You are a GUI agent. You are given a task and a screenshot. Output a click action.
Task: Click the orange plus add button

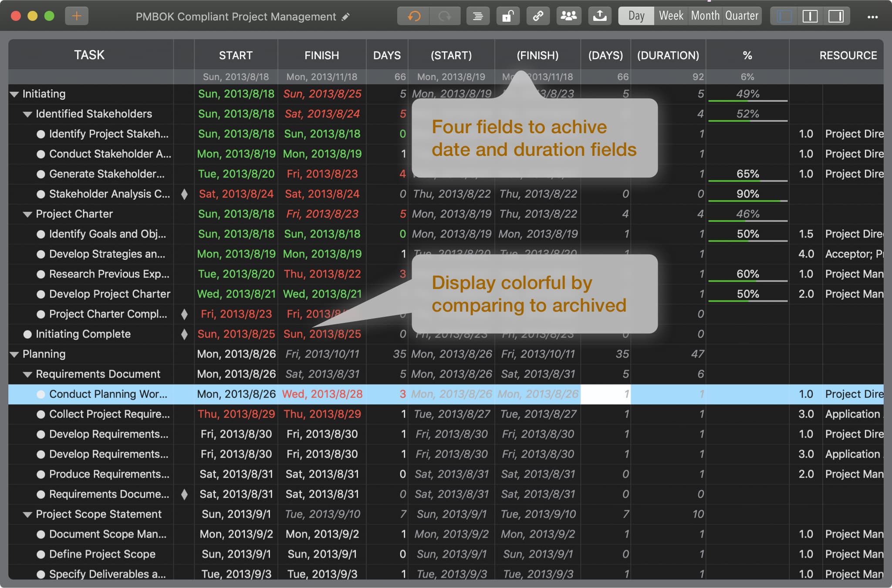(77, 16)
